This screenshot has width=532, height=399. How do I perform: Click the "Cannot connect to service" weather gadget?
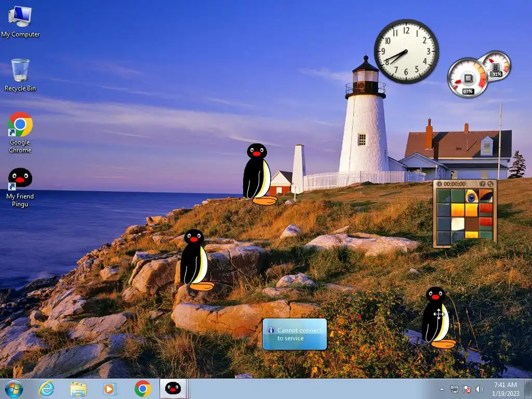tap(295, 334)
